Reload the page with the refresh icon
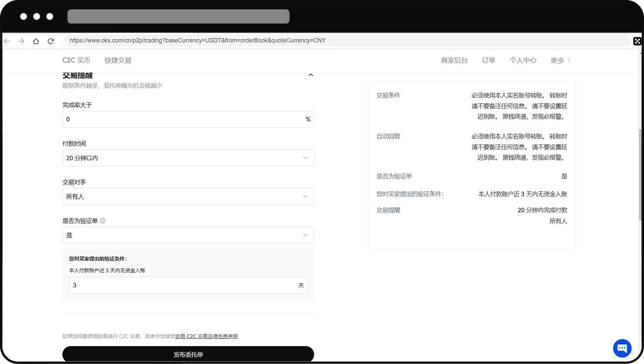This screenshot has height=364, width=644. click(x=51, y=41)
